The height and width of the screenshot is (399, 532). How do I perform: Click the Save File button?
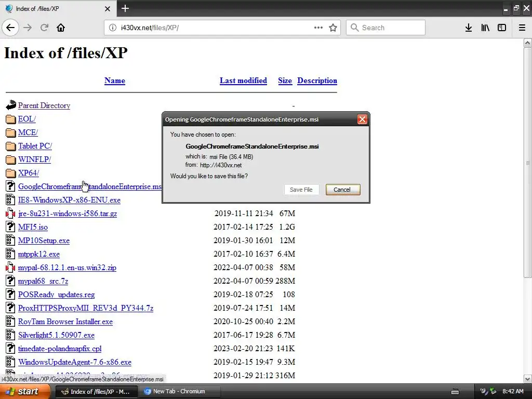301,190
